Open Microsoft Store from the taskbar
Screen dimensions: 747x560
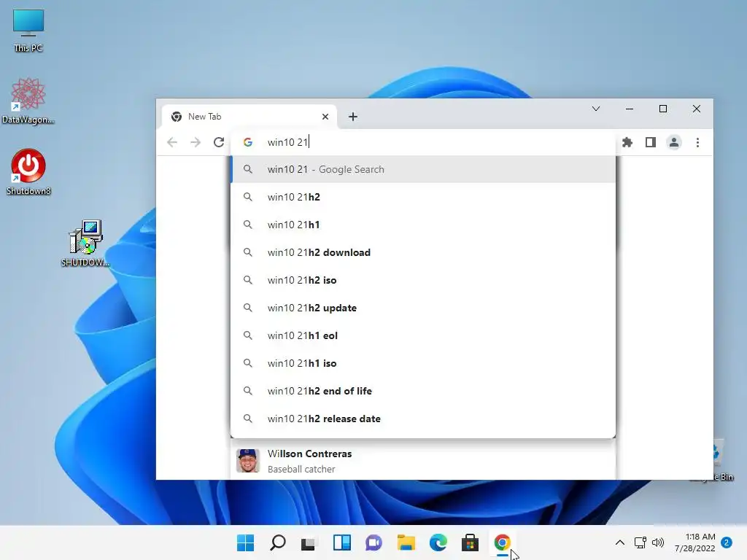pos(470,542)
